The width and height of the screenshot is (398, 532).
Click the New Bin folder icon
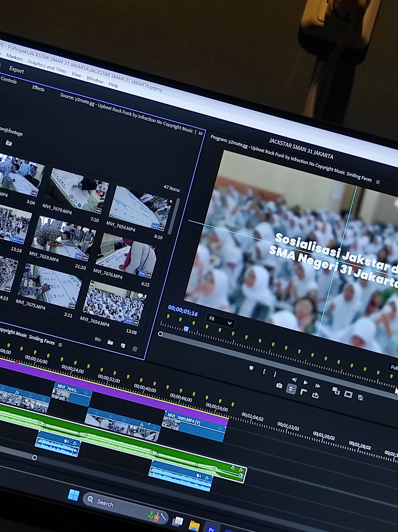click(x=110, y=342)
